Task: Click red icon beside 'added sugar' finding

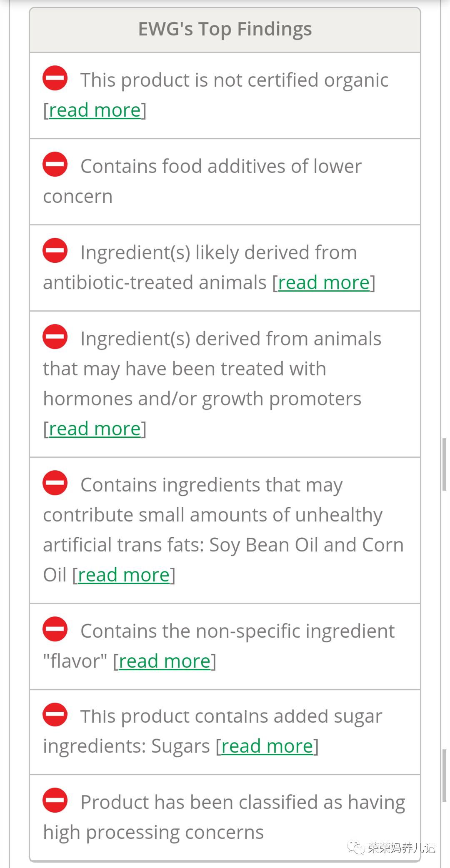Action: point(55,714)
